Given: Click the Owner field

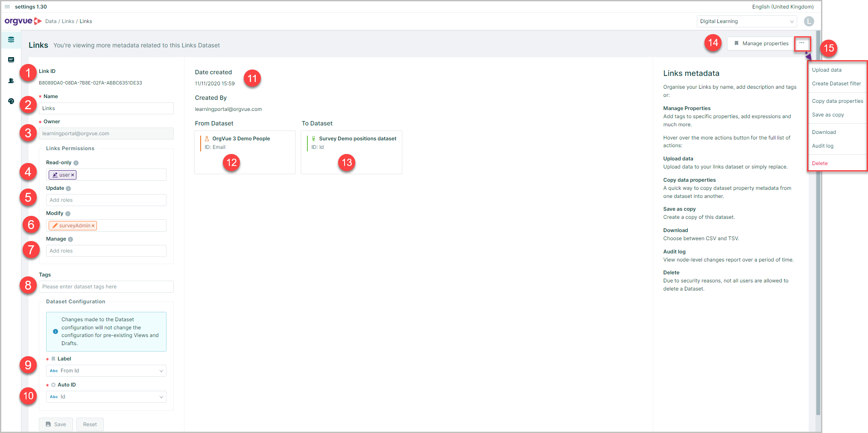Looking at the screenshot, I should click(x=106, y=134).
